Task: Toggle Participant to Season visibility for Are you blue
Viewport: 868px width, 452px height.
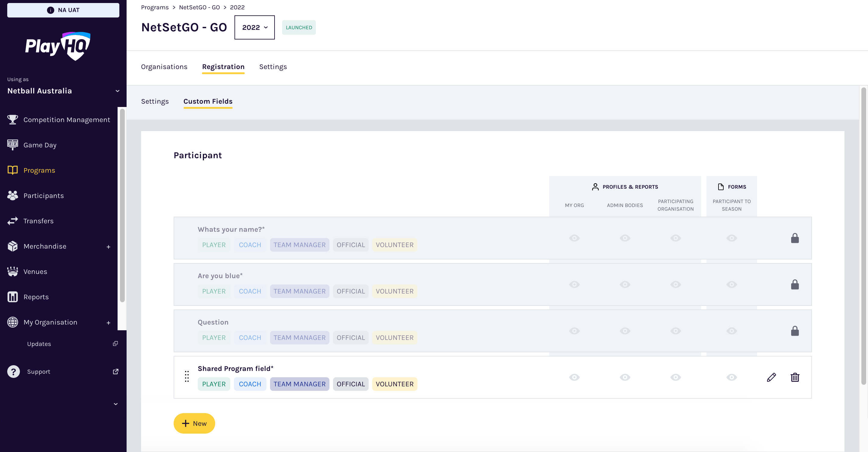Action: tap(731, 284)
